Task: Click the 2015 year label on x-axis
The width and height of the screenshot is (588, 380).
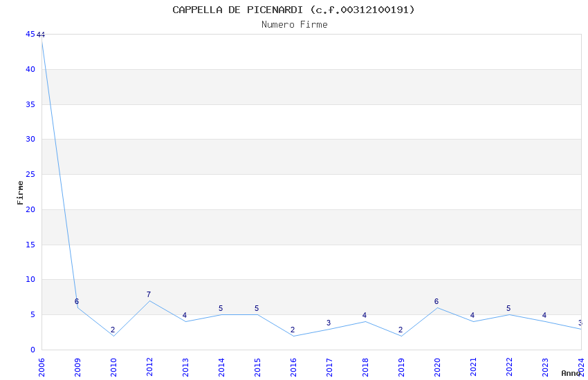Action: click(257, 368)
